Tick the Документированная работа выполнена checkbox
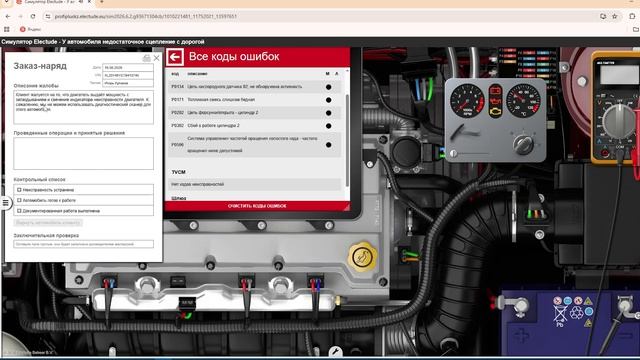This screenshot has width=640, height=360. (x=19, y=211)
